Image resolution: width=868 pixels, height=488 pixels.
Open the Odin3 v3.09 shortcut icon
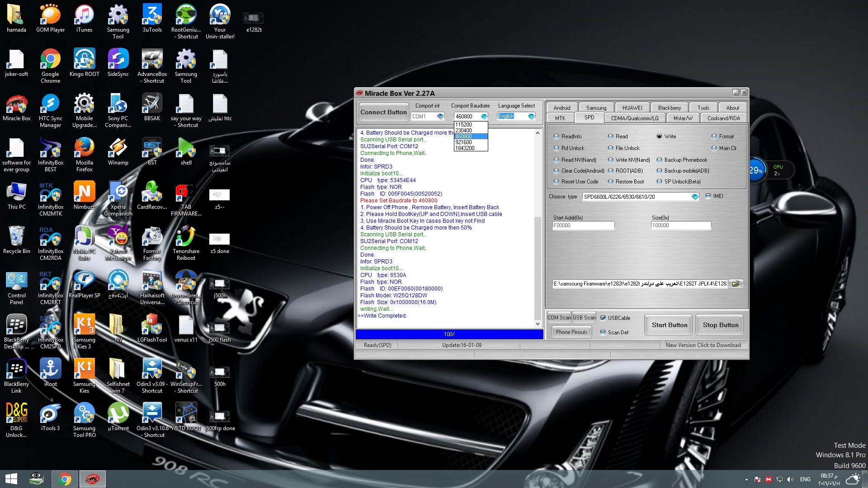[x=152, y=376]
